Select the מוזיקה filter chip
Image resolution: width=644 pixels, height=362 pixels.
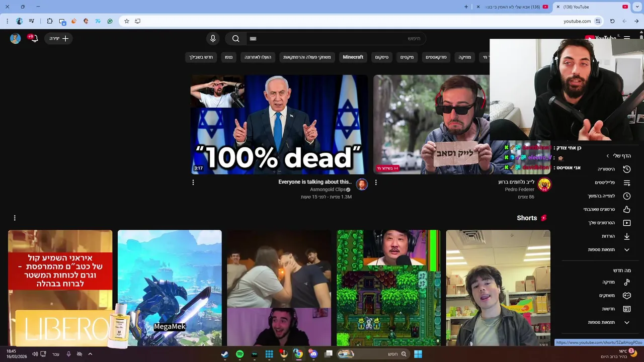click(465, 57)
